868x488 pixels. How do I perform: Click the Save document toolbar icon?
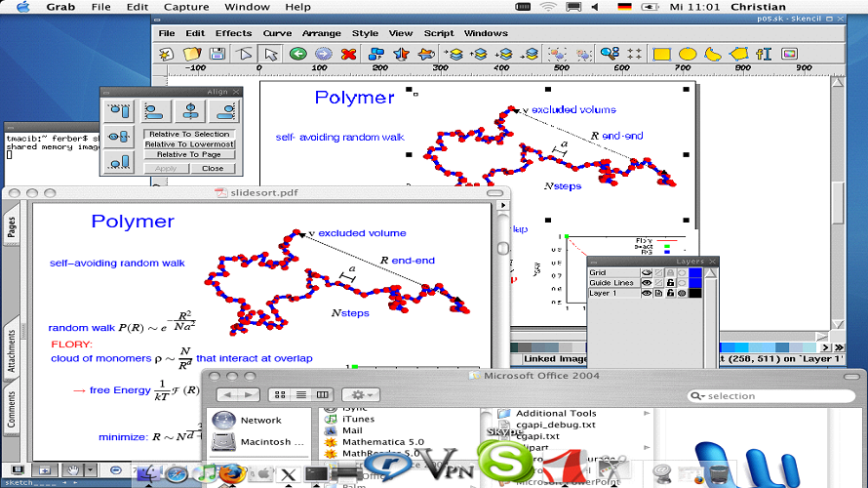click(x=217, y=54)
